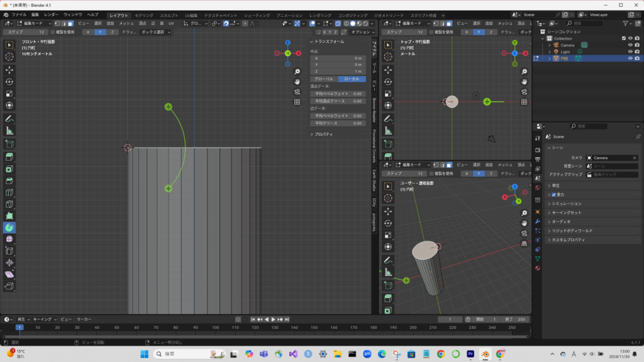Hide the Camera object with its eye icon
This screenshot has width=644, height=362.
[630, 45]
